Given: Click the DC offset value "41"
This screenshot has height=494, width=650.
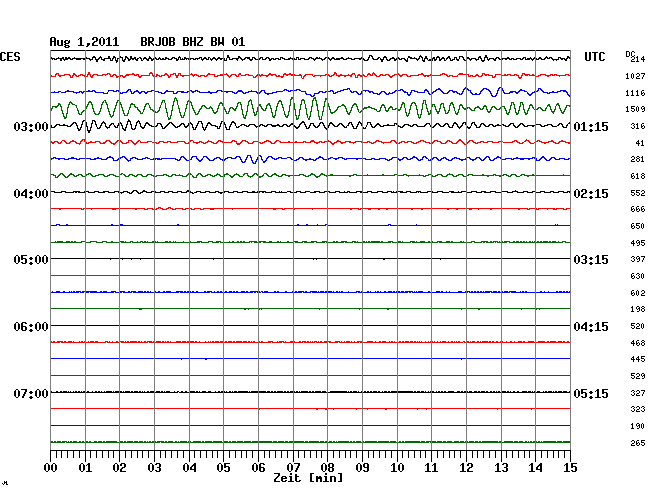Looking at the screenshot, I should [640, 143].
